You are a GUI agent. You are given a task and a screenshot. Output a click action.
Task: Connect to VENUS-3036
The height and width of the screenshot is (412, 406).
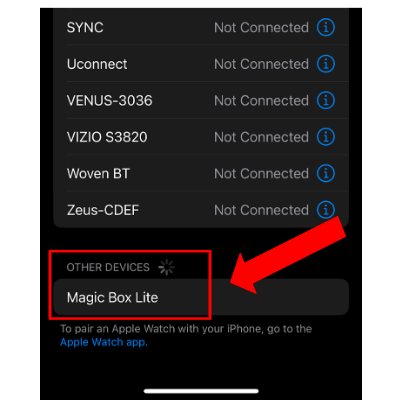(201, 100)
